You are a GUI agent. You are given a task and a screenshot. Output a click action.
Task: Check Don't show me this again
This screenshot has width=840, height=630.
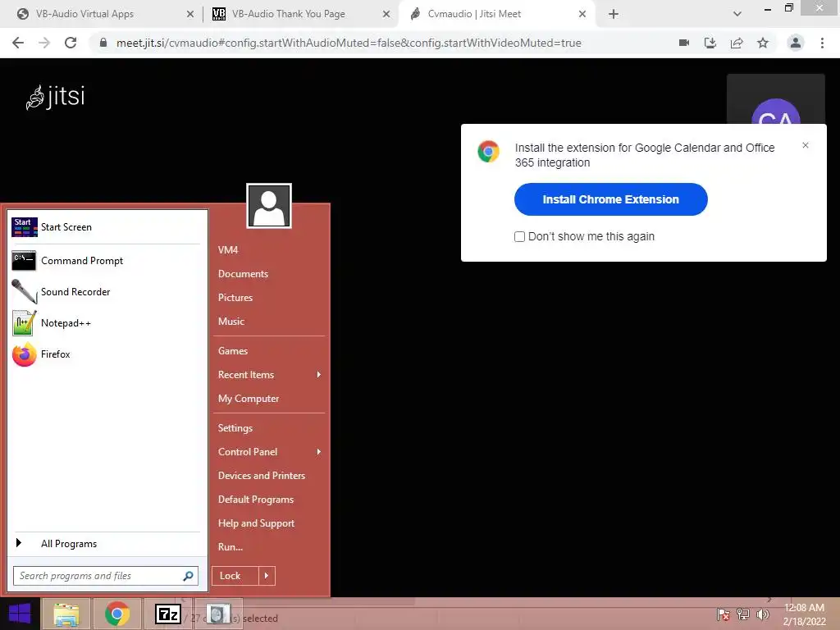[x=519, y=237]
